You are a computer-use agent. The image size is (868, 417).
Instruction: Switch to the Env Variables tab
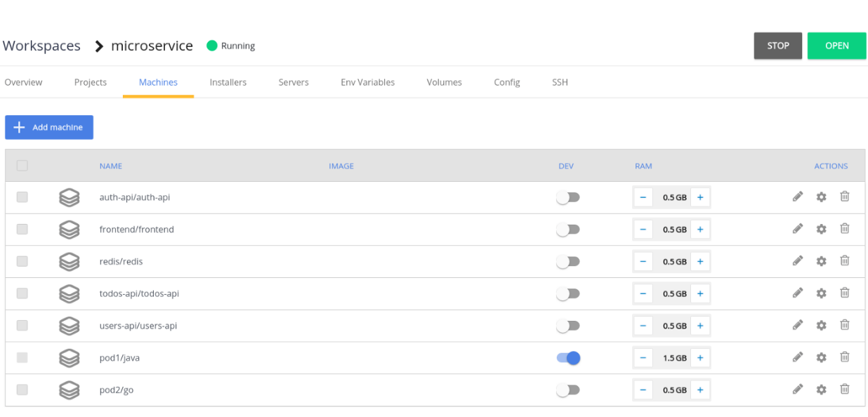tap(367, 82)
